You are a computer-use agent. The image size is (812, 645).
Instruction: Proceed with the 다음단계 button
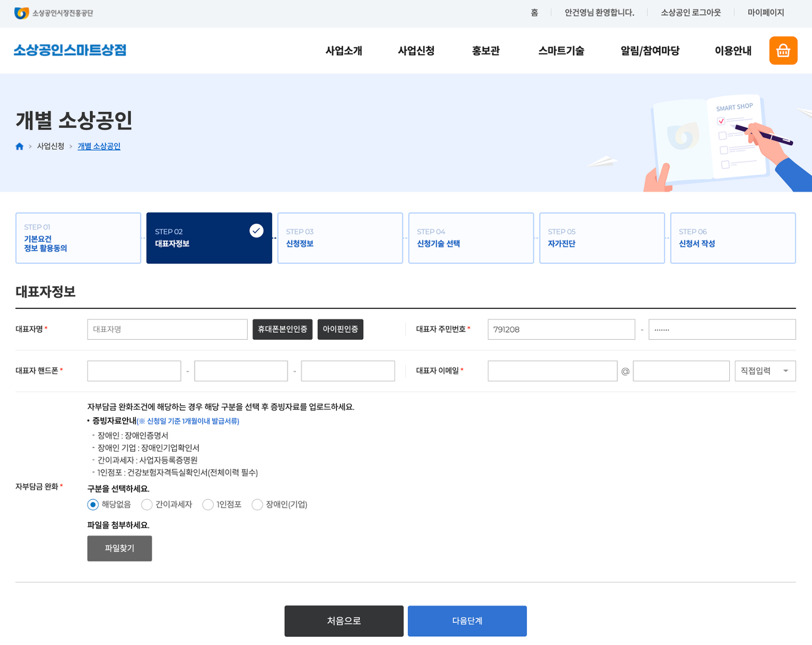click(x=467, y=621)
